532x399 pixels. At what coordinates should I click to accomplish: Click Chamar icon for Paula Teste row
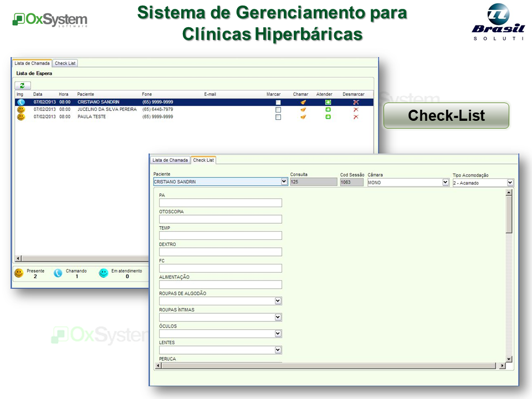tap(303, 117)
